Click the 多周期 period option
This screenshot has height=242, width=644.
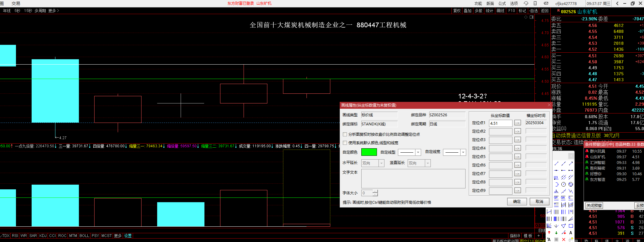pyautogui.click(x=40, y=11)
